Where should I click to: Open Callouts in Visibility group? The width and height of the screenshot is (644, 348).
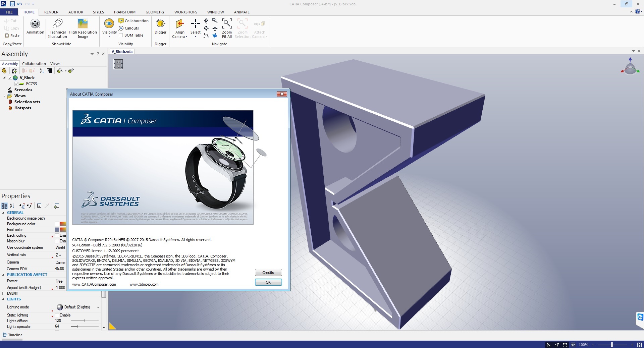pos(129,28)
